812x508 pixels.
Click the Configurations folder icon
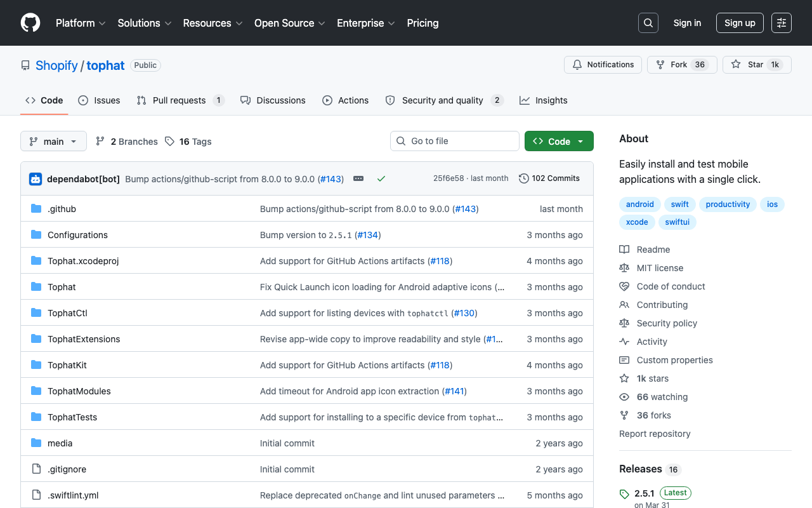click(x=36, y=235)
